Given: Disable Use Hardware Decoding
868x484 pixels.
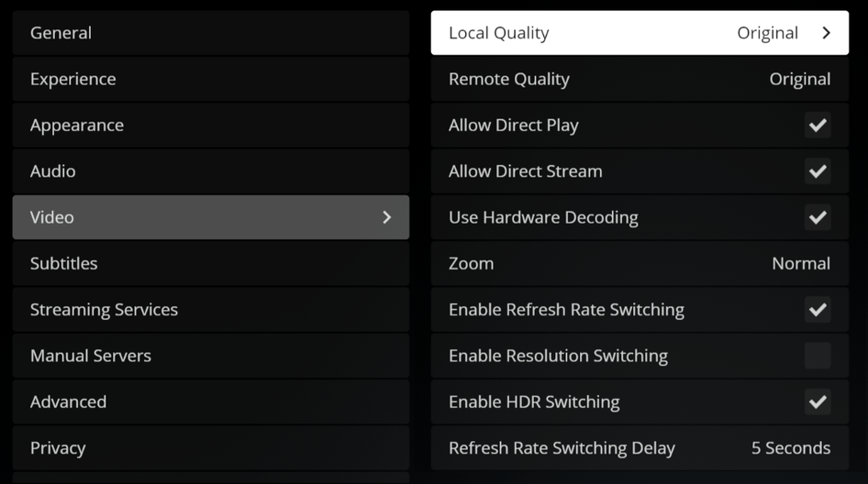Looking at the screenshot, I should 817,217.
